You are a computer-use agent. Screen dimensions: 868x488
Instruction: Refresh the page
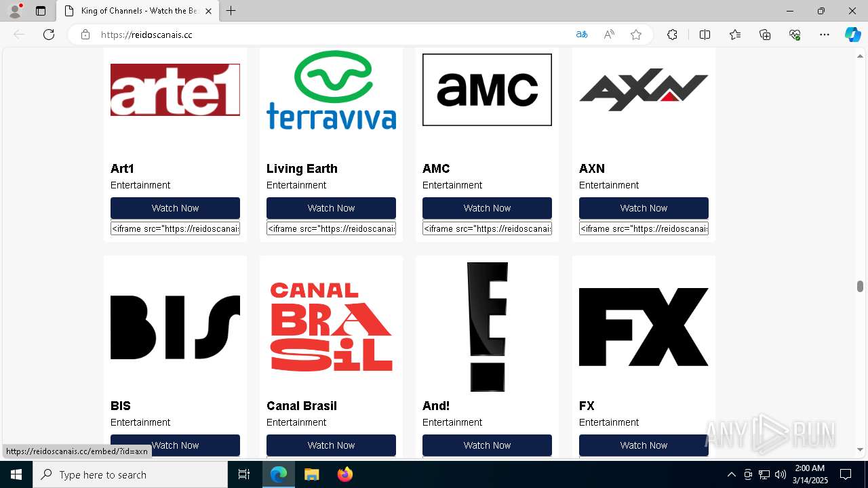[49, 35]
